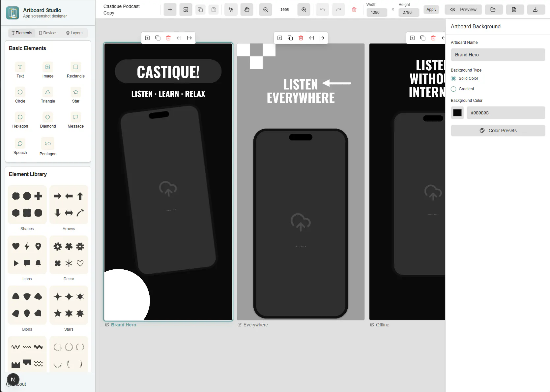Select the pointer cursor tool
Image resolution: width=550 pixels, height=392 pixels.
231,10
